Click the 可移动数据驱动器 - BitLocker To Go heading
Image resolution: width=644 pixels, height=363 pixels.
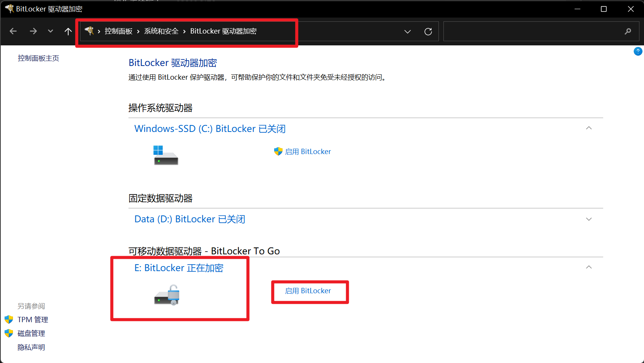coord(204,251)
